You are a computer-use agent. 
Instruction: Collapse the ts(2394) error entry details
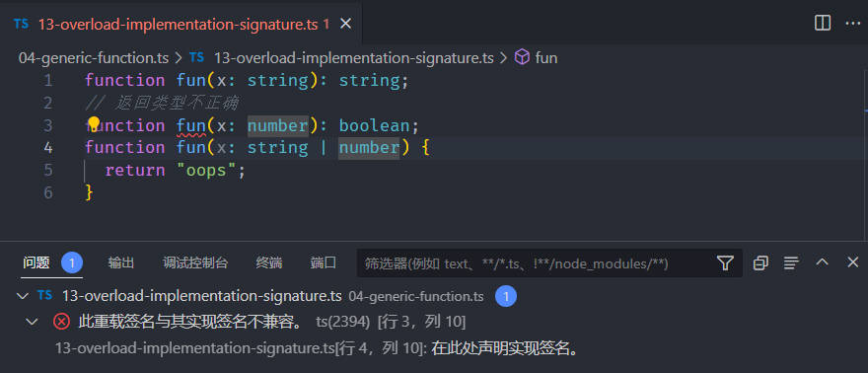(x=33, y=322)
